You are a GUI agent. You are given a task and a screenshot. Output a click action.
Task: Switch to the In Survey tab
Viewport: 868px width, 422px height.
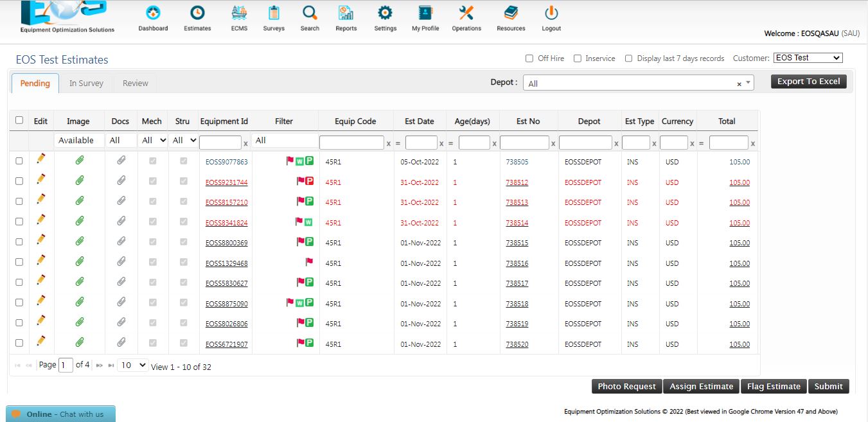pos(86,83)
